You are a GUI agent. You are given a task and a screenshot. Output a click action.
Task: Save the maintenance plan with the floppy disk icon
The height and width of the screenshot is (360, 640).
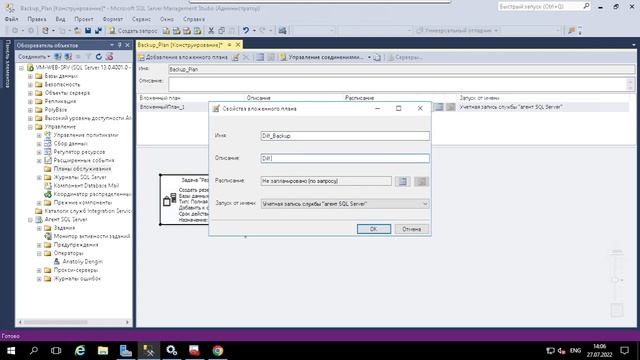pos(88,31)
